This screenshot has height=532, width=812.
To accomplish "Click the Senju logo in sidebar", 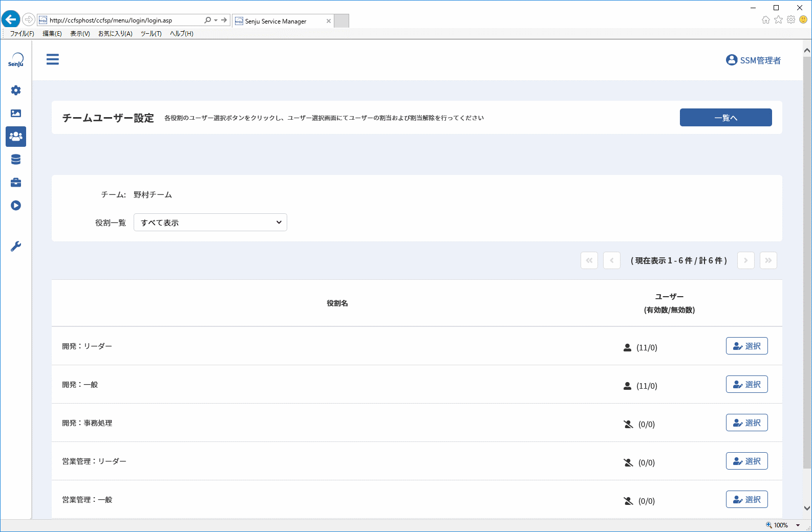I will click(x=16, y=60).
